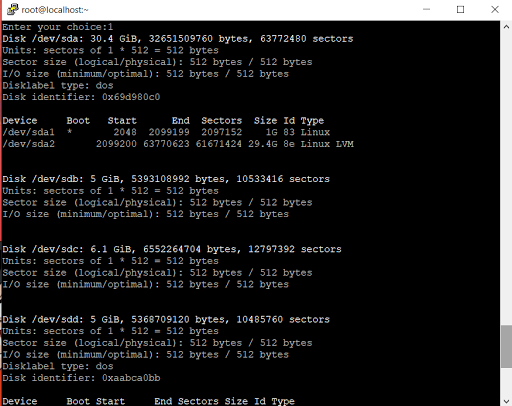Click the scrollbar down arrow
512x406 pixels.
click(506, 401)
